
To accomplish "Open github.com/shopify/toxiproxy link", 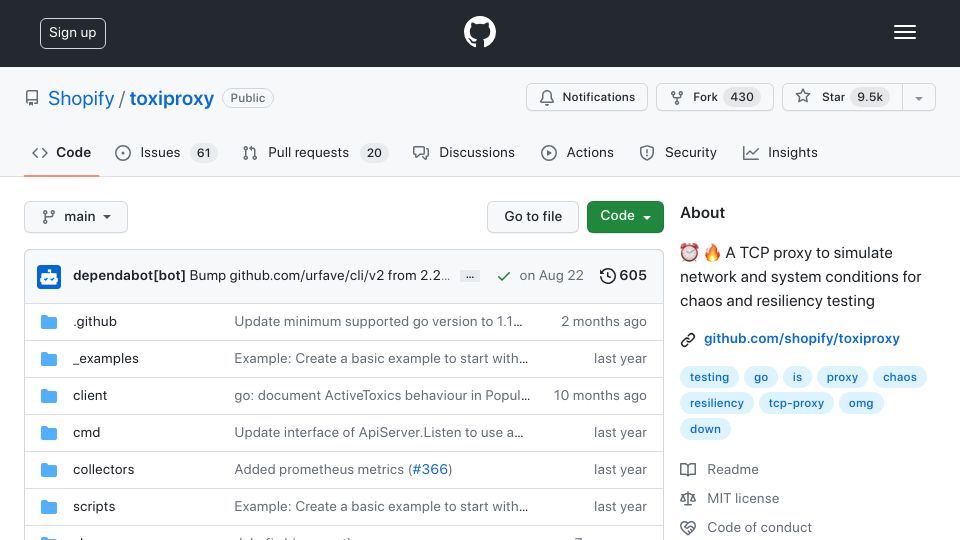I will click(x=801, y=339).
